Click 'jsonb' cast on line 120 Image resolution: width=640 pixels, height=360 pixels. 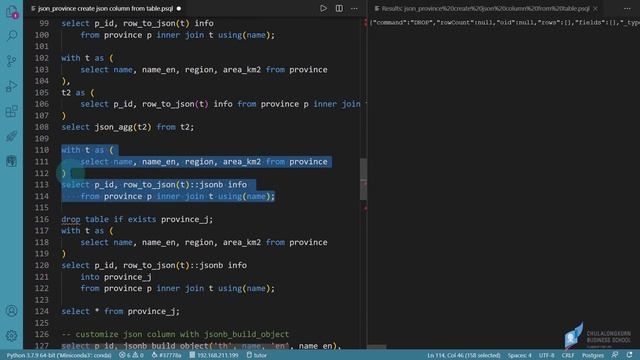[x=211, y=265]
